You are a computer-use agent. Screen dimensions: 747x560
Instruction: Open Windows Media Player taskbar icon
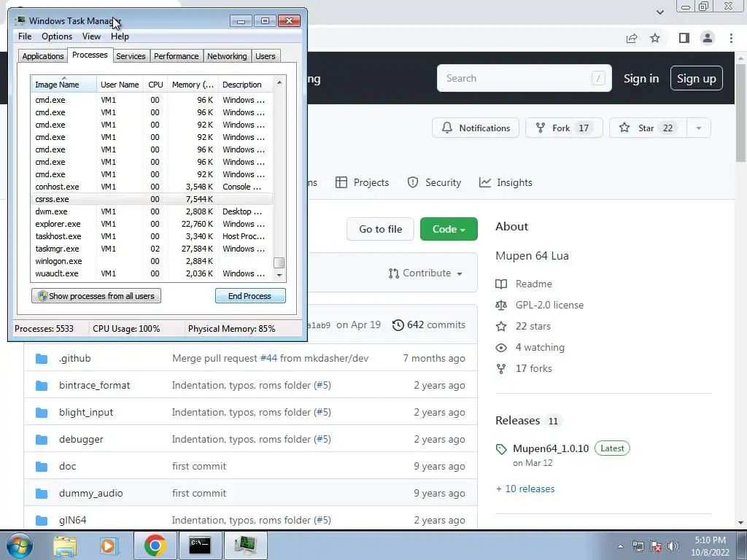pyautogui.click(x=109, y=545)
